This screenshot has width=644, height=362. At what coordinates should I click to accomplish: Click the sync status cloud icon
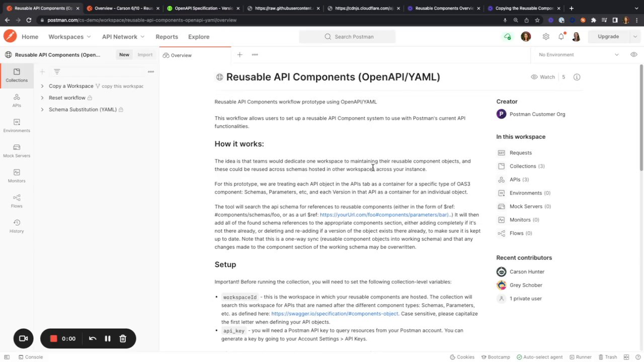(x=507, y=36)
